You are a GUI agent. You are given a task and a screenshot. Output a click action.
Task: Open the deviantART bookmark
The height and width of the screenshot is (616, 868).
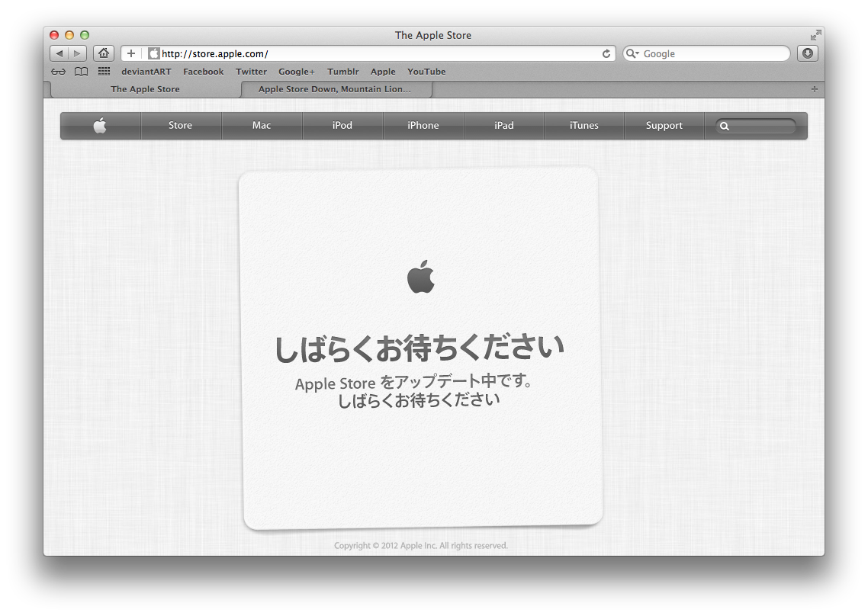click(x=146, y=72)
